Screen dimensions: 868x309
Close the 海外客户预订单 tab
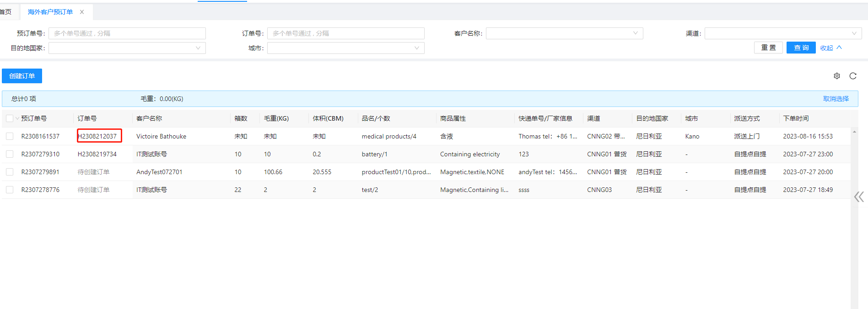(x=82, y=12)
